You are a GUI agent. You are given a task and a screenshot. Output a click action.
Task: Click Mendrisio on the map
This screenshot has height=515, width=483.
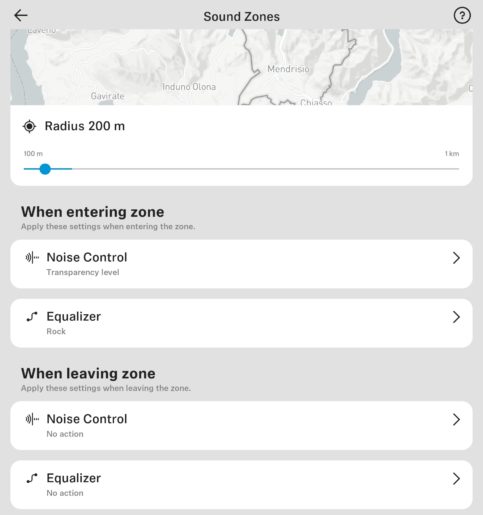tap(288, 69)
